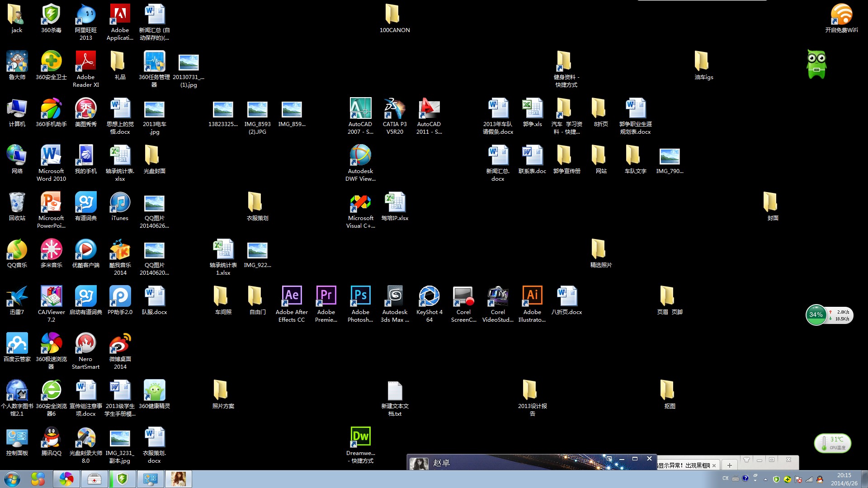
Task: Open the 迅雷7 download shortcut
Action: [x=17, y=300]
